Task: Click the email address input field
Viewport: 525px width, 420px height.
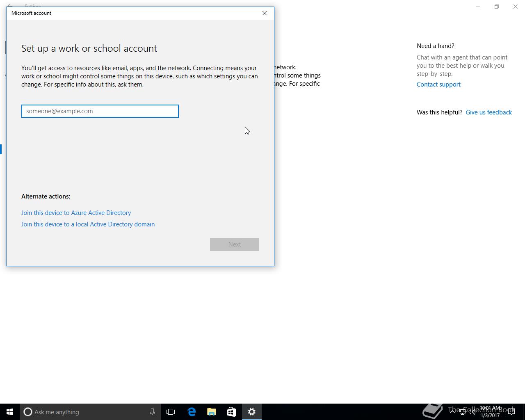Action: click(100, 111)
